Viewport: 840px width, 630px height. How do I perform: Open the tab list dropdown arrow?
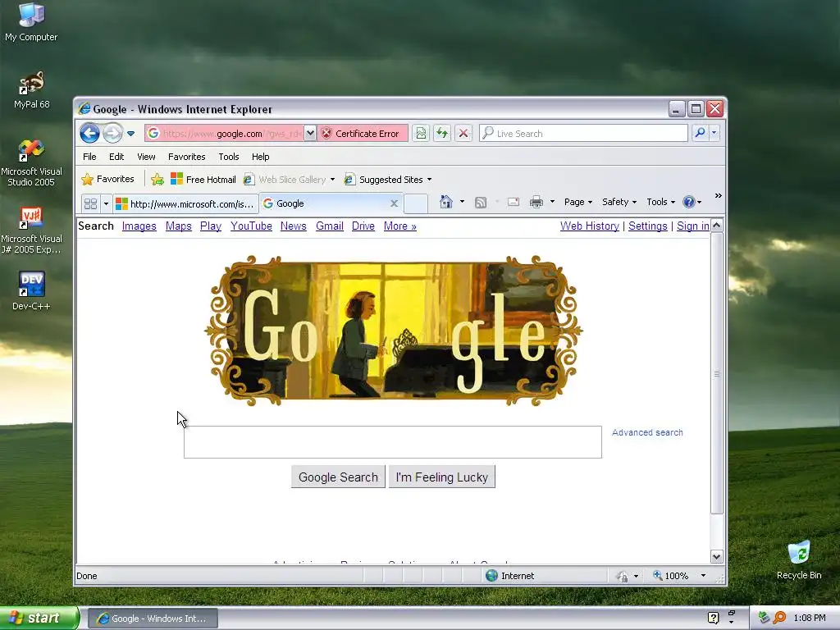pos(106,203)
